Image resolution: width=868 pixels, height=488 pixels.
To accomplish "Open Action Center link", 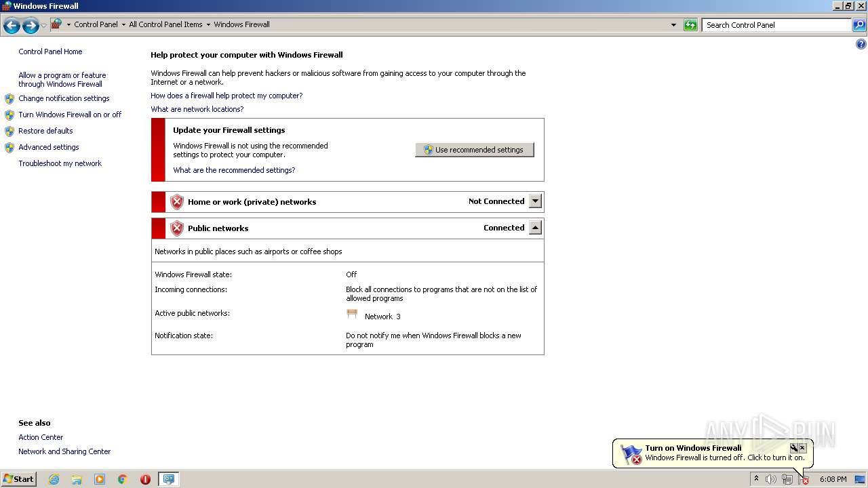I will (41, 437).
